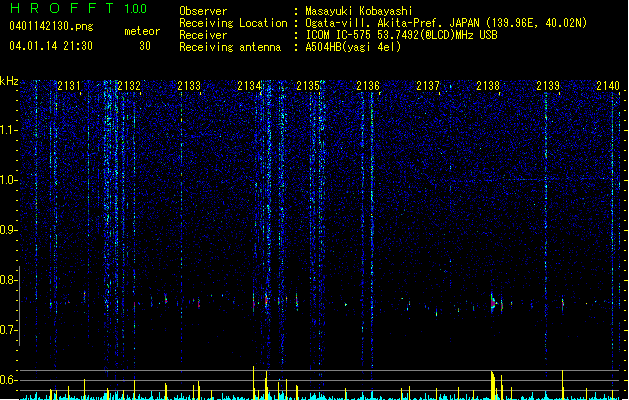Image resolution: width=629 pixels, height=400 pixels.
Task: Click the strong meteor echo near 2138
Action: [x=493, y=303]
